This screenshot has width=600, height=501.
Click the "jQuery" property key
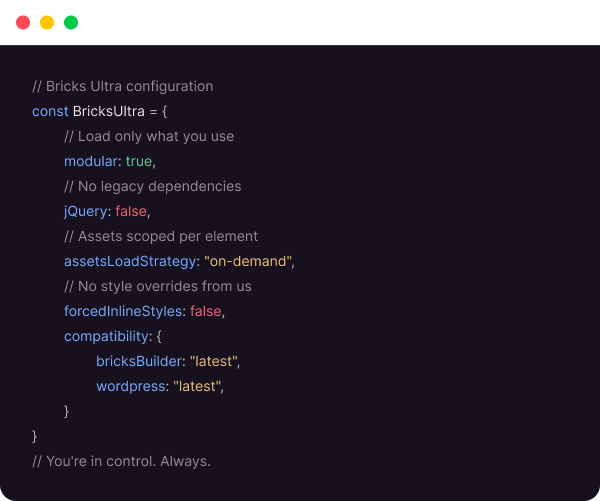coord(87,211)
